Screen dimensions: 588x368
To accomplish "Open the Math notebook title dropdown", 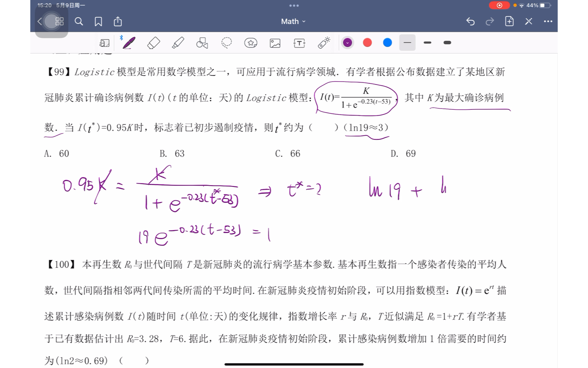I will 293,21.
